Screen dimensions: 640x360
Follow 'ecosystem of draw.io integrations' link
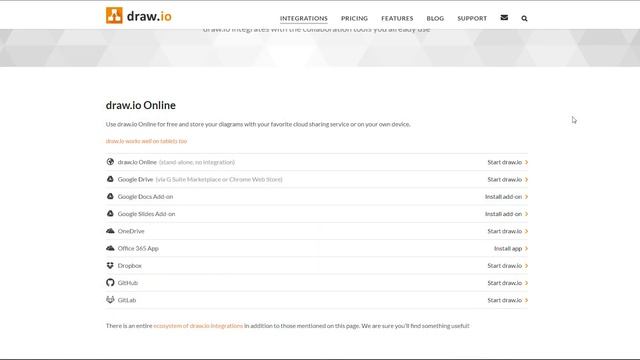pyautogui.click(x=198, y=326)
